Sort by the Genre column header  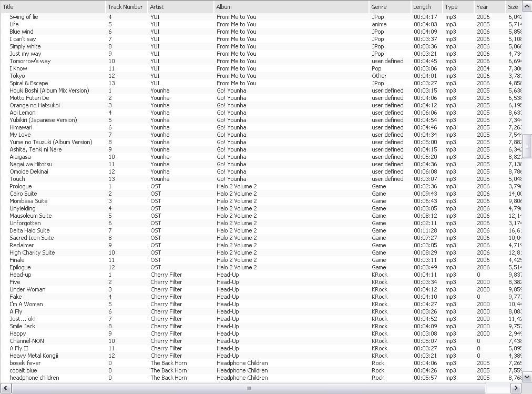coord(390,7)
